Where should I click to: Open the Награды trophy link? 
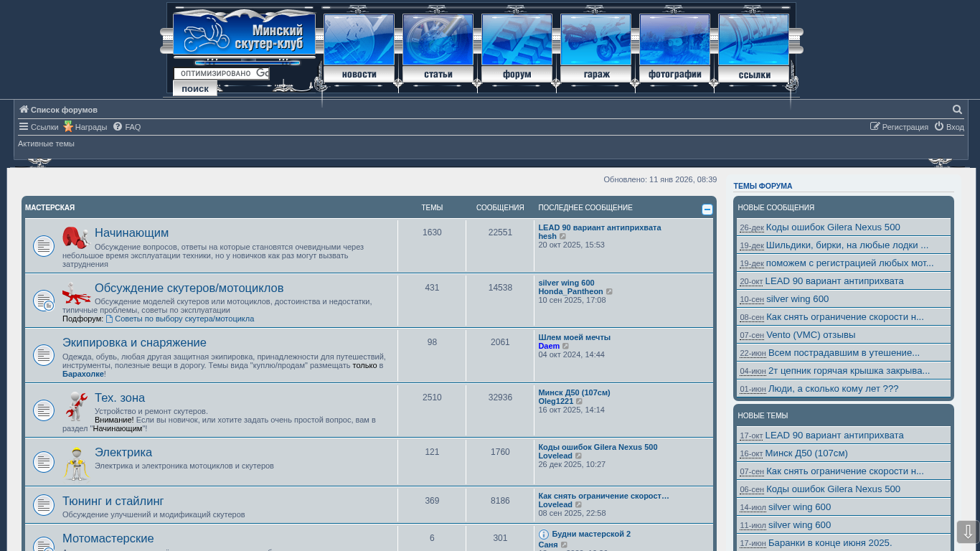click(85, 127)
